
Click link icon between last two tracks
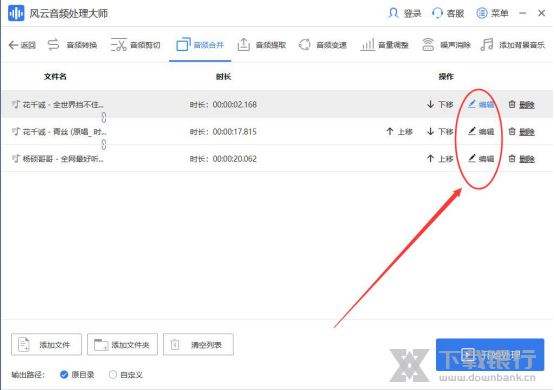point(104,144)
